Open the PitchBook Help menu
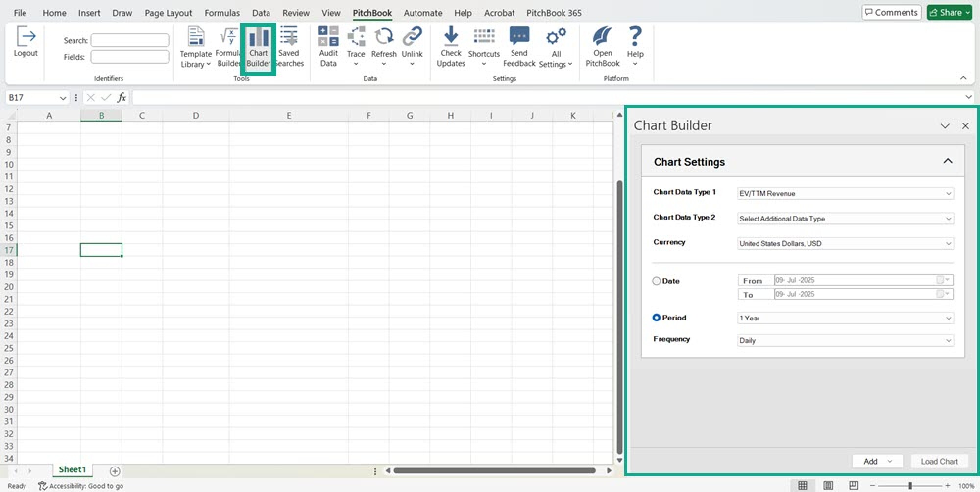Screen dimensions: 980x492 click(x=635, y=47)
